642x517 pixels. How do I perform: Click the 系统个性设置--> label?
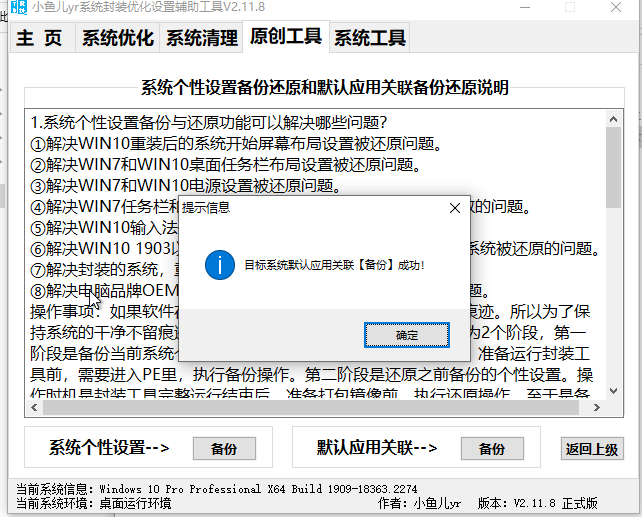click(x=108, y=448)
